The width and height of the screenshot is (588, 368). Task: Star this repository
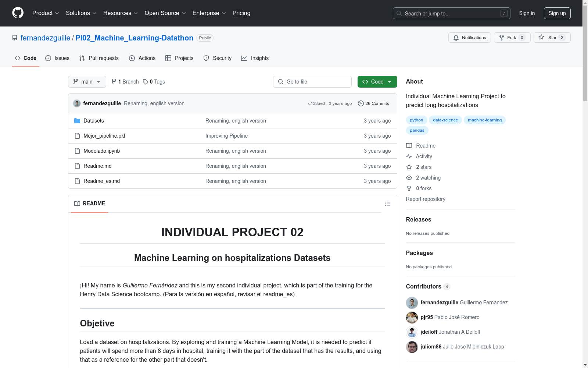[552, 38]
